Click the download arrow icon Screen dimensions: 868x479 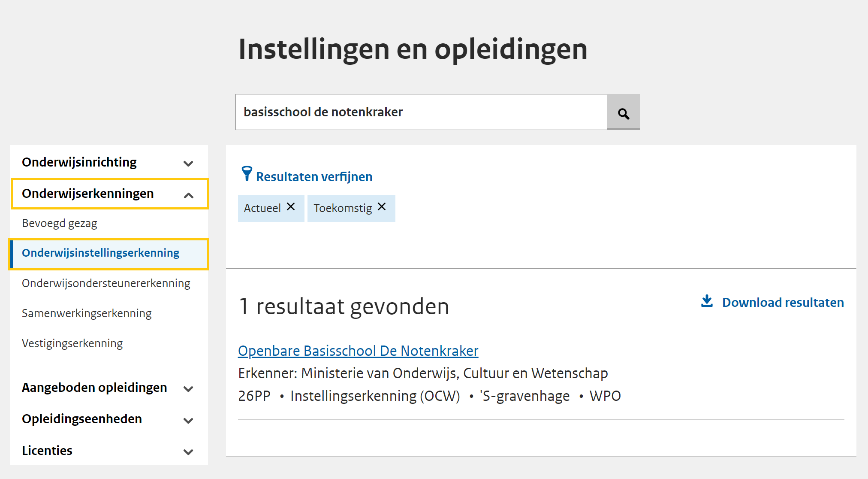(x=707, y=301)
